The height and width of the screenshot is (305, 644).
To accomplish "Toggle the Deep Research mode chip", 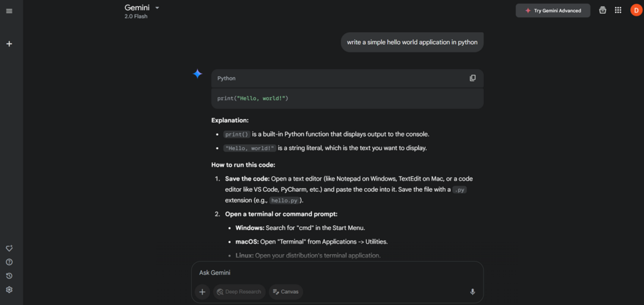I will click(238, 292).
